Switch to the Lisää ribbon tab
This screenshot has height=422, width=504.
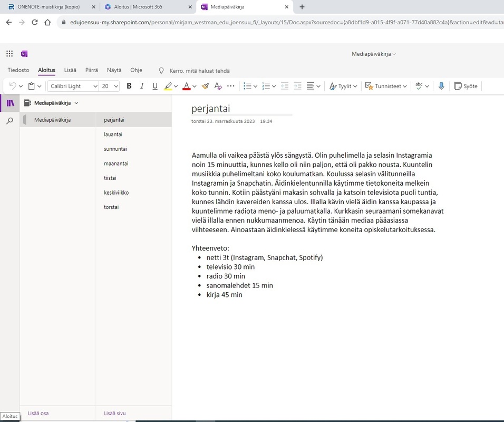[x=70, y=70]
